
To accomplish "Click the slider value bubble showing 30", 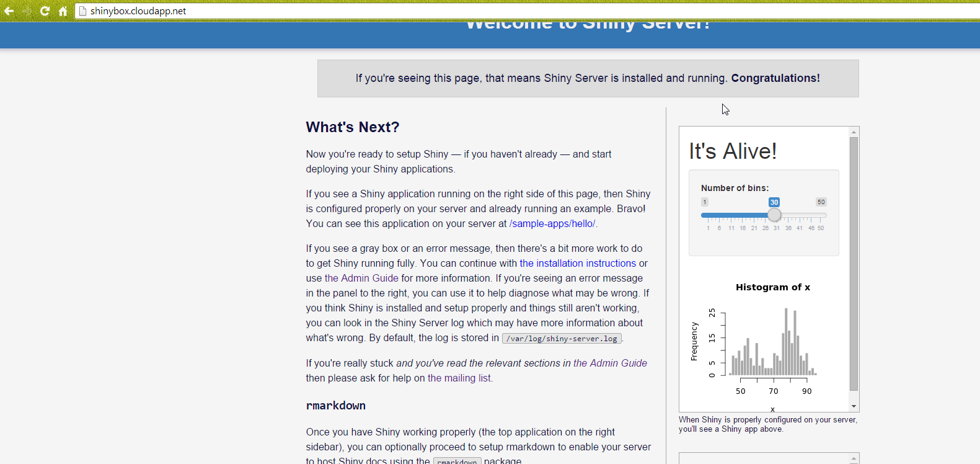I will tap(774, 202).
